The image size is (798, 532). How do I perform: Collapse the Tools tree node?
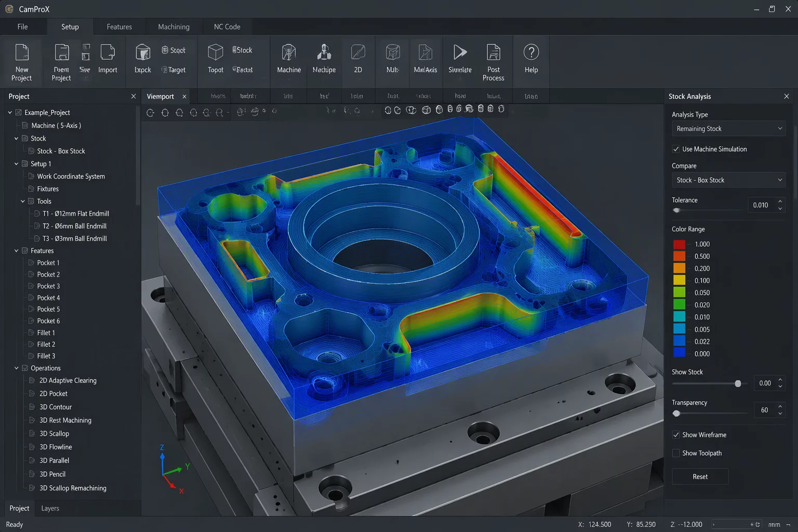point(23,201)
